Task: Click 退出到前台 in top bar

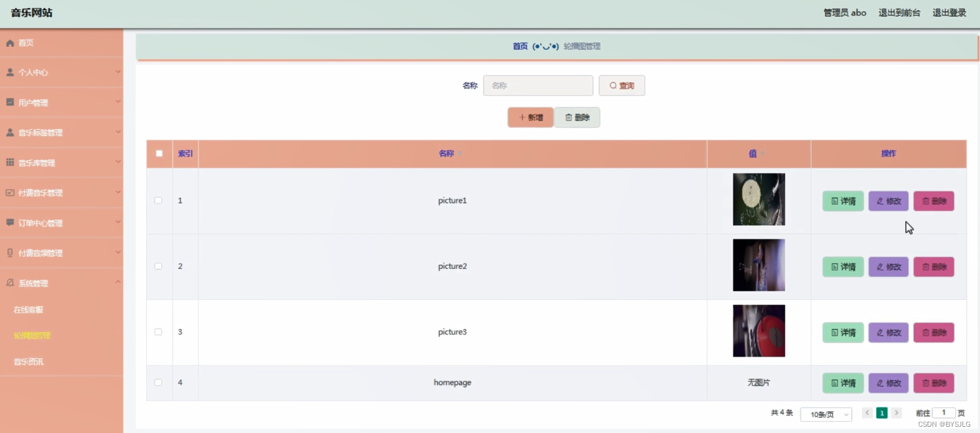Action: [899, 12]
